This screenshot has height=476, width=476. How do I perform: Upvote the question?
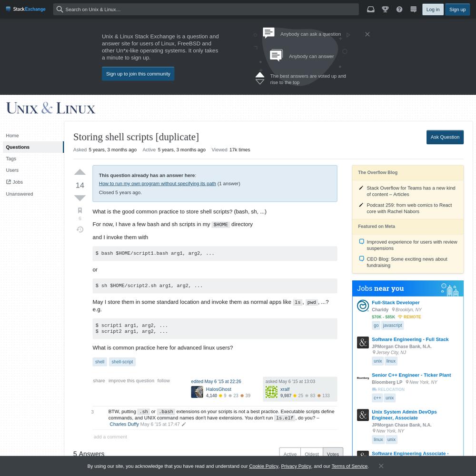click(x=80, y=172)
